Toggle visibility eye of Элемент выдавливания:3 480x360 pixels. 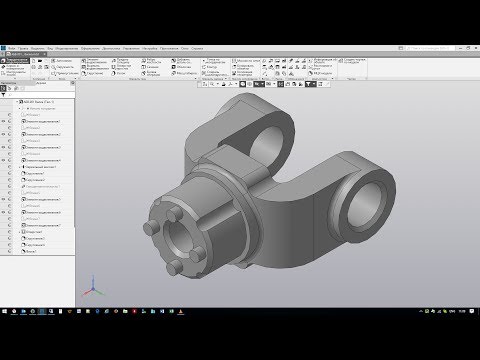(x=3, y=147)
